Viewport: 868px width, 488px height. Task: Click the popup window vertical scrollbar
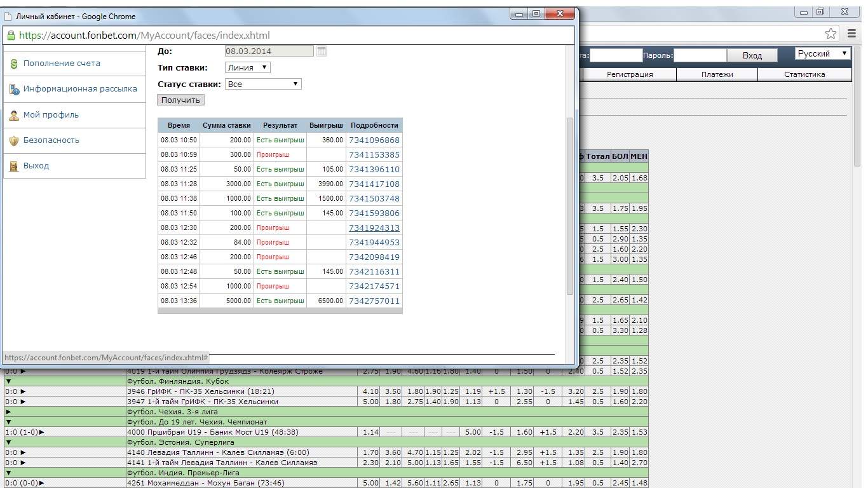(x=570, y=205)
